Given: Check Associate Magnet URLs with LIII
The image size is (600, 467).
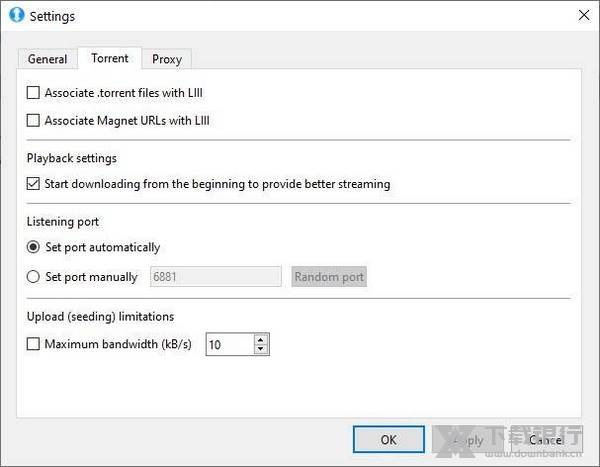Looking at the screenshot, I should pyautogui.click(x=33, y=121).
